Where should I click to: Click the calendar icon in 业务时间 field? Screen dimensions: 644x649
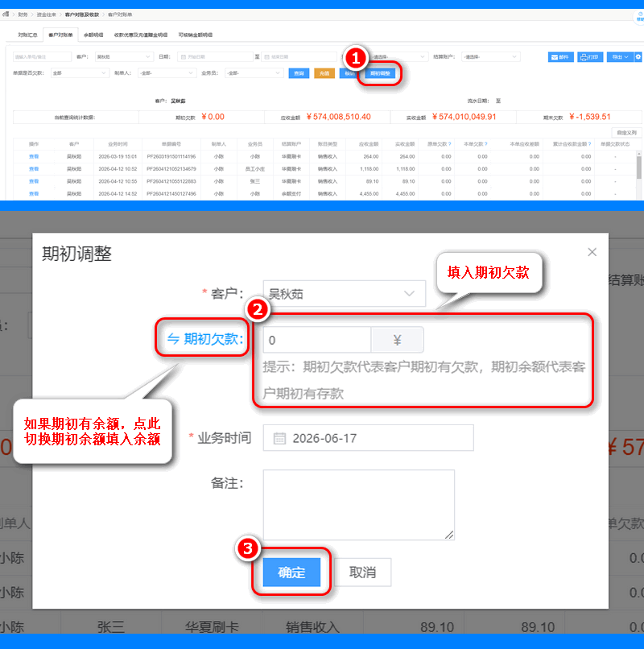tap(279, 438)
